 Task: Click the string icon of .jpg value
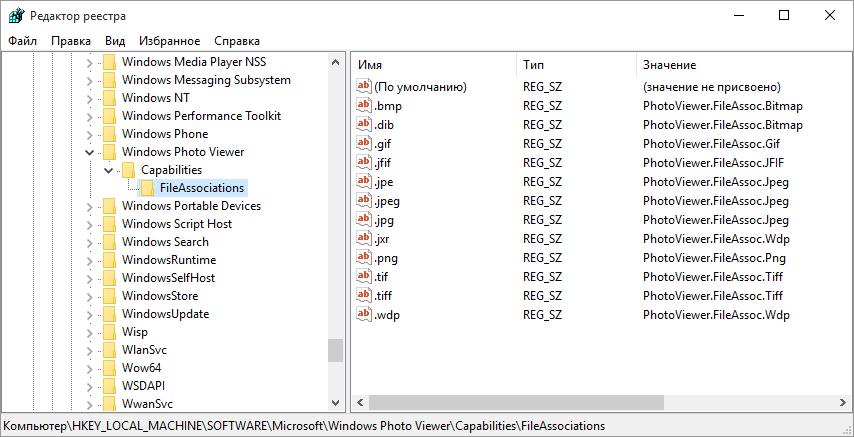pos(363,220)
